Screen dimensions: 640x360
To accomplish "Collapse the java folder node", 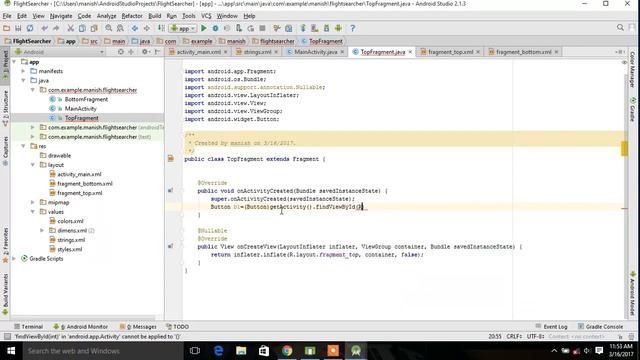I will click(24, 80).
